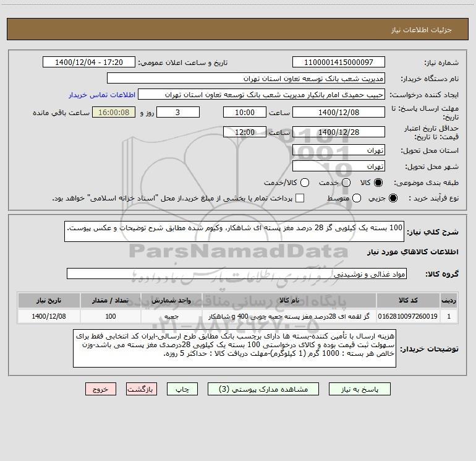Click مشاهده مدارک پیوستی (3) button
The image size is (476, 461).
pos(263,389)
